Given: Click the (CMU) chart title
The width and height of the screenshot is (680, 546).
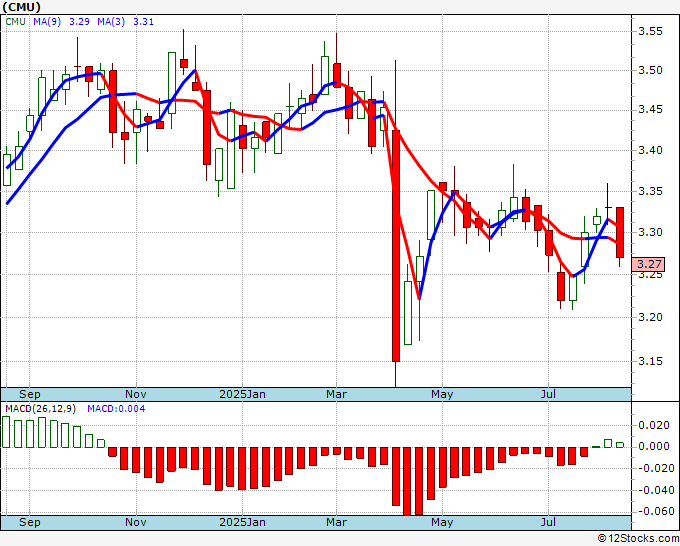Looking at the screenshot, I should [22, 7].
